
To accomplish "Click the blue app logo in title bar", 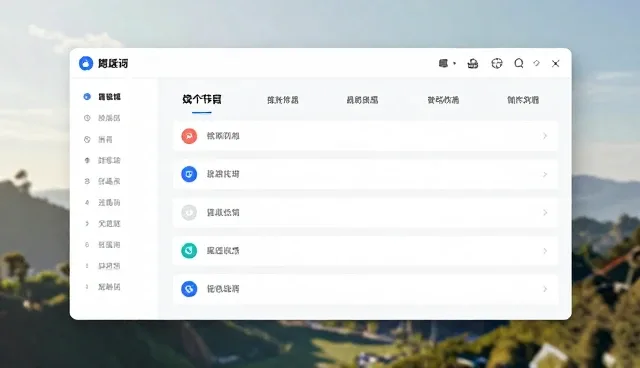I will coord(86,63).
